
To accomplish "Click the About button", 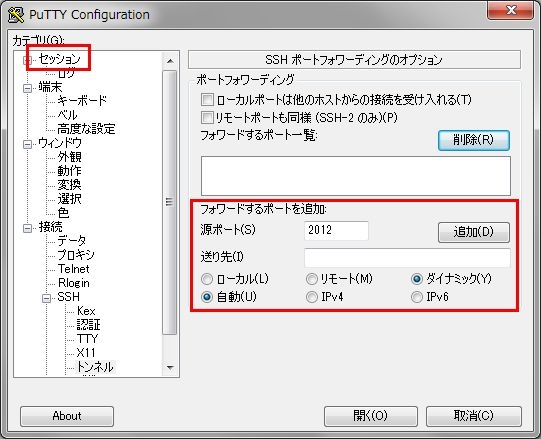I will click(67, 416).
